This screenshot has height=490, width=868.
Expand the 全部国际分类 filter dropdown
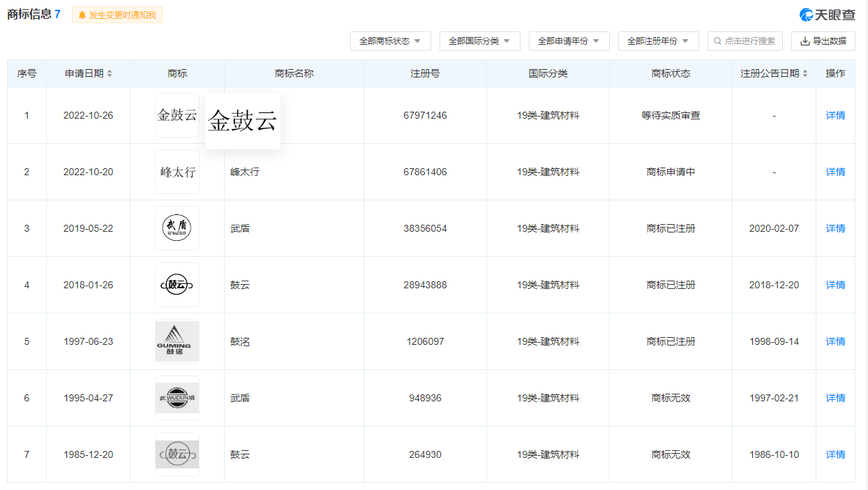[x=479, y=41]
